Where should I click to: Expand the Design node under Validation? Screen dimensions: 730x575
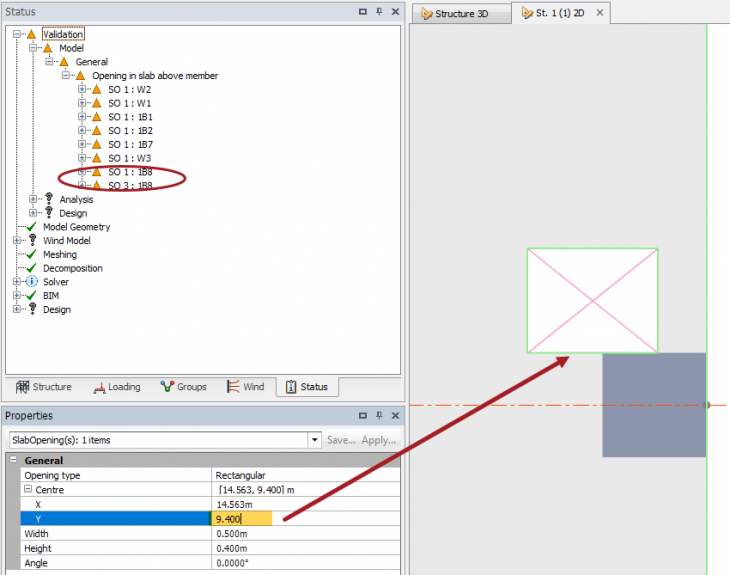(33, 213)
